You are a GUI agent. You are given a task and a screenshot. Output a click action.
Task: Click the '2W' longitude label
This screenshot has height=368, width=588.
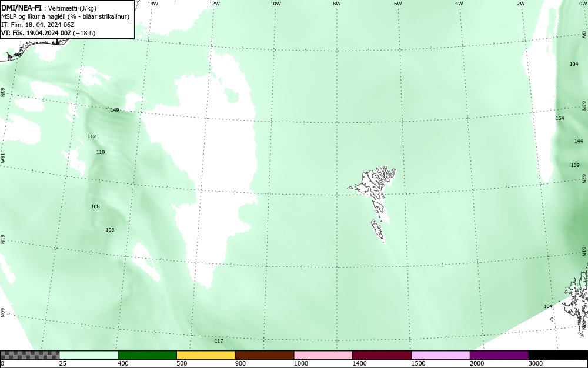tap(520, 4)
